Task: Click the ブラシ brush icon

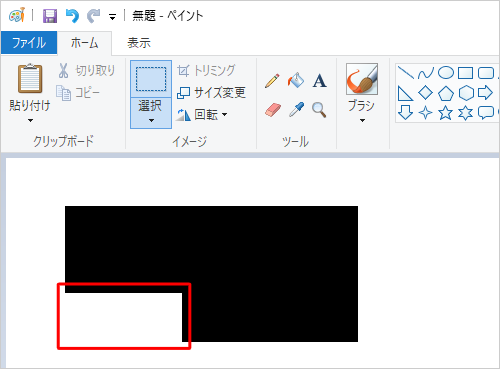Action: click(362, 79)
